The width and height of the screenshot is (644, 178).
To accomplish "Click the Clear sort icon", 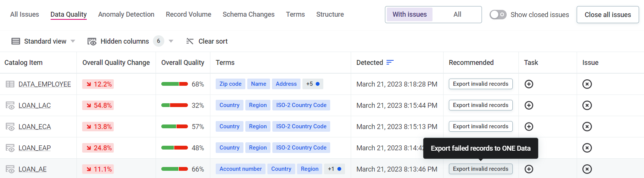I will [x=190, y=41].
